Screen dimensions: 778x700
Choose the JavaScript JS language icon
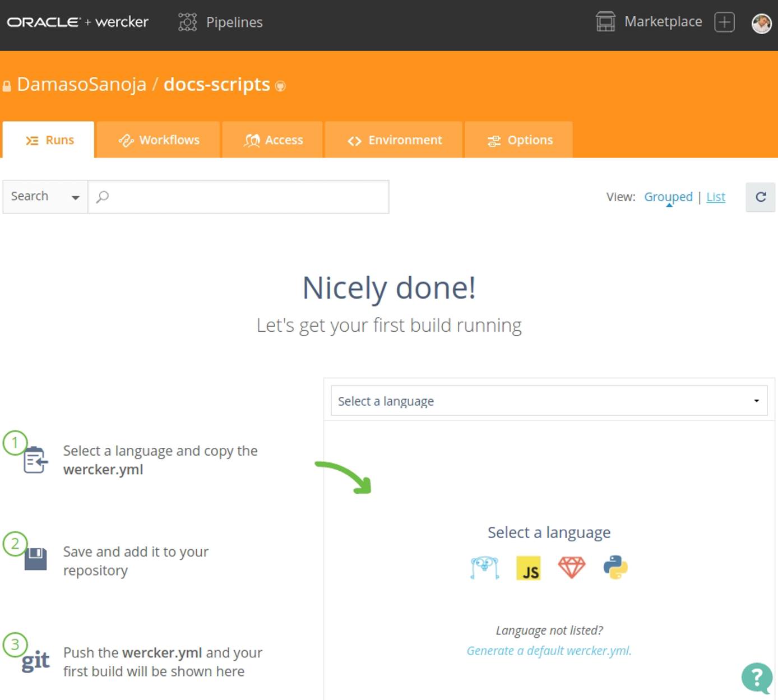point(528,568)
